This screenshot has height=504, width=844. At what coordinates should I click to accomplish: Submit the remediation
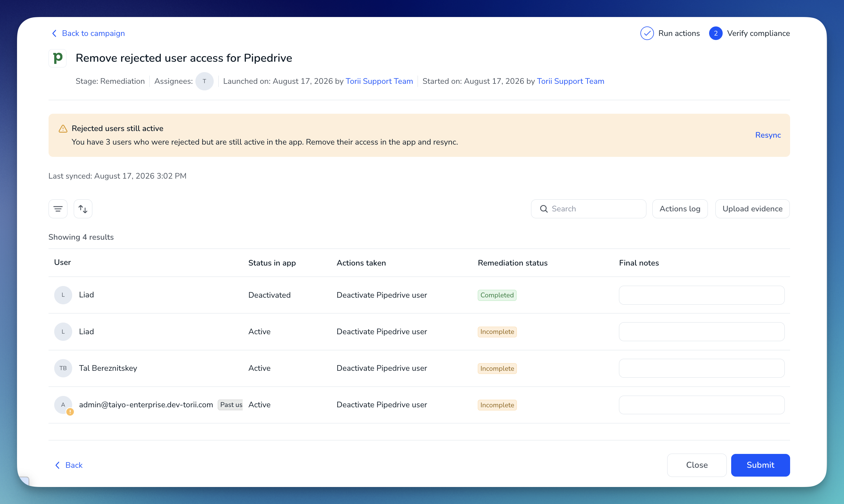click(760, 465)
